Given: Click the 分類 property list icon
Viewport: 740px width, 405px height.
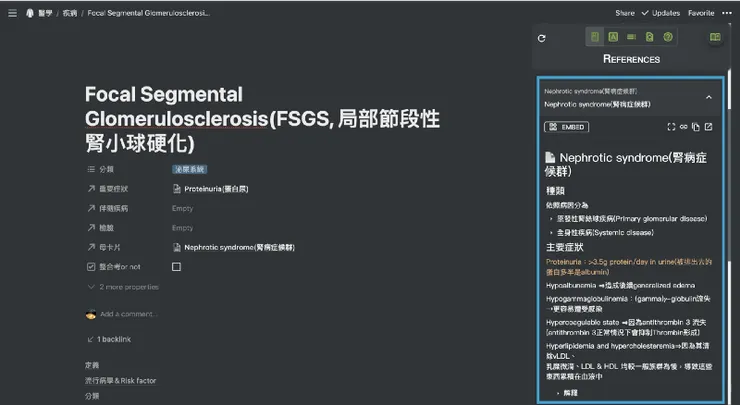Looking at the screenshot, I should (91, 169).
